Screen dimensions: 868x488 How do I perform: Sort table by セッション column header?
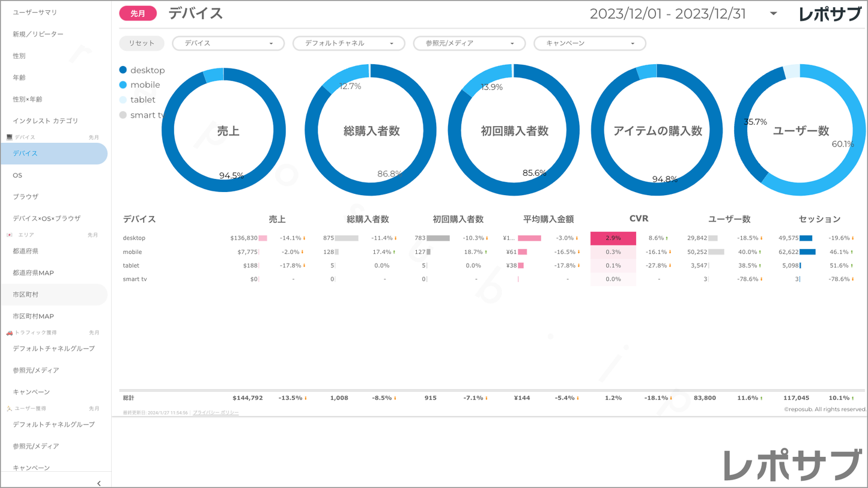point(819,219)
